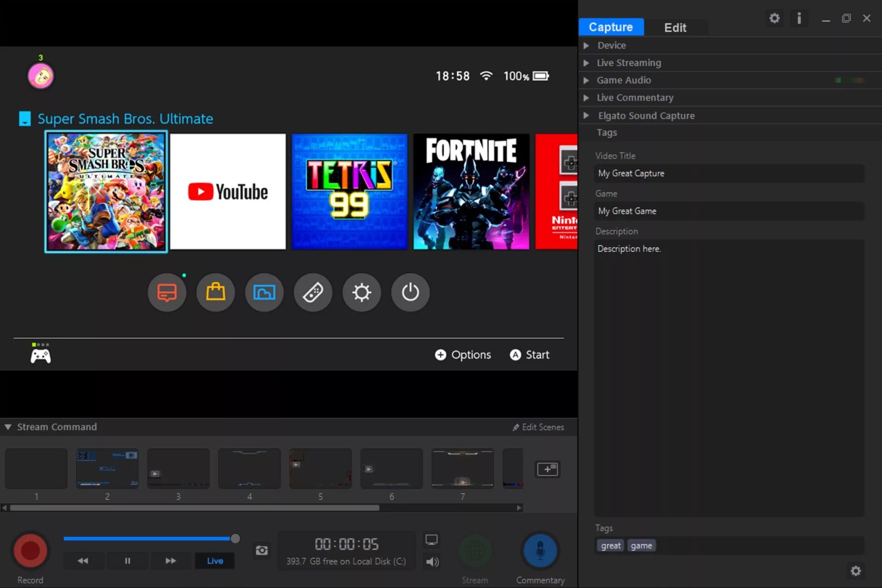
Task: Click the Switch News icon
Action: (167, 292)
